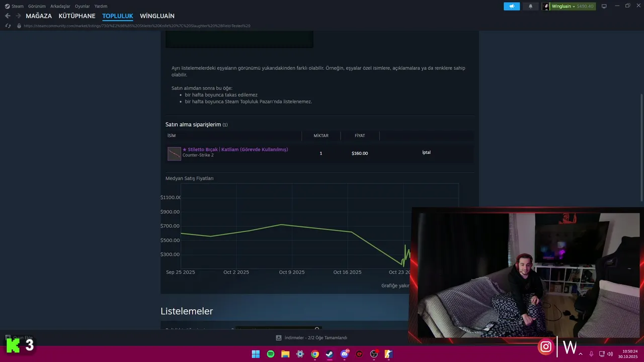Click the Steam taskbar icon

click(x=330, y=354)
